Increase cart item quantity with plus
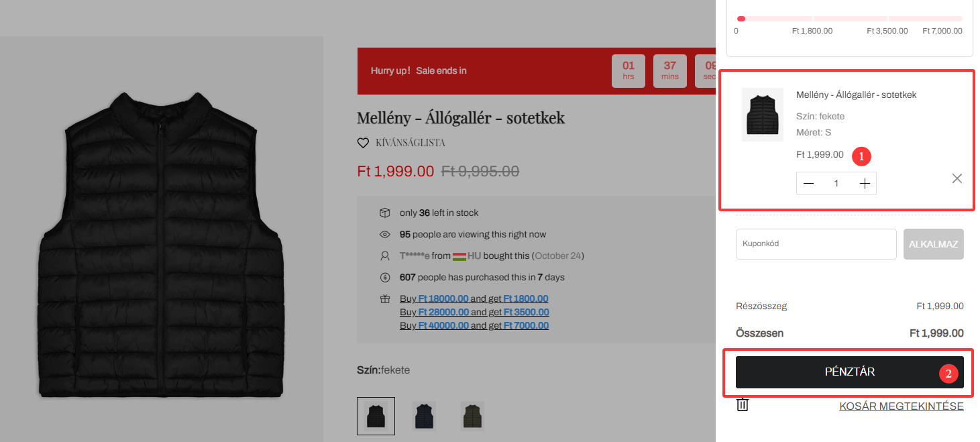This screenshot has height=442, width=980. click(x=865, y=184)
